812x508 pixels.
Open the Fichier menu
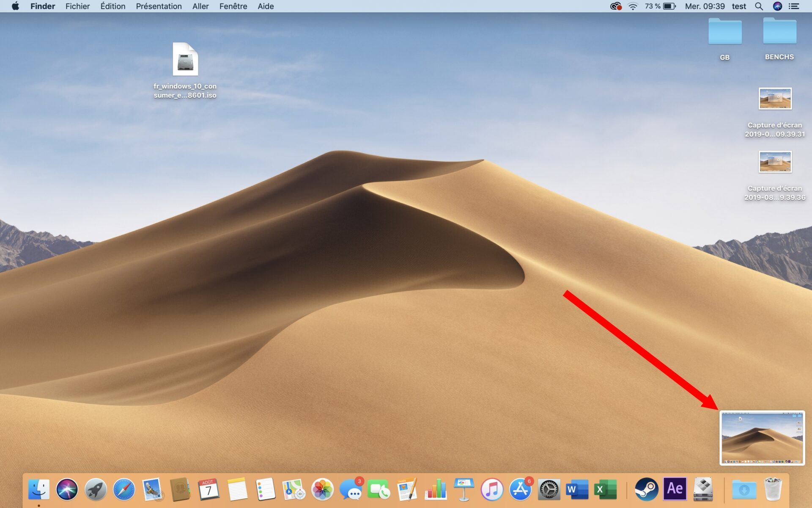coord(77,6)
